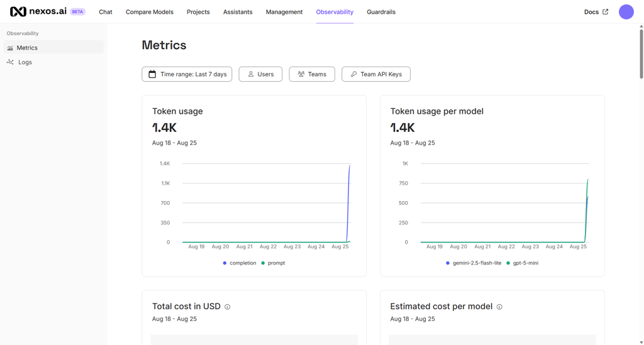Open the Time range: Last 7 days filter
The width and height of the screenshot is (644, 345).
[x=187, y=74]
